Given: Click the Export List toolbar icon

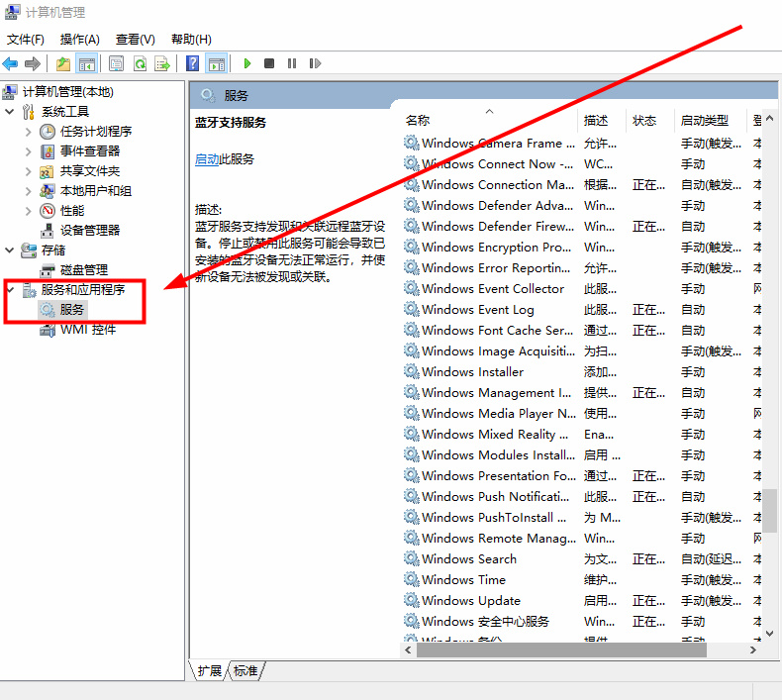Looking at the screenshot, I should pos(162,63).
